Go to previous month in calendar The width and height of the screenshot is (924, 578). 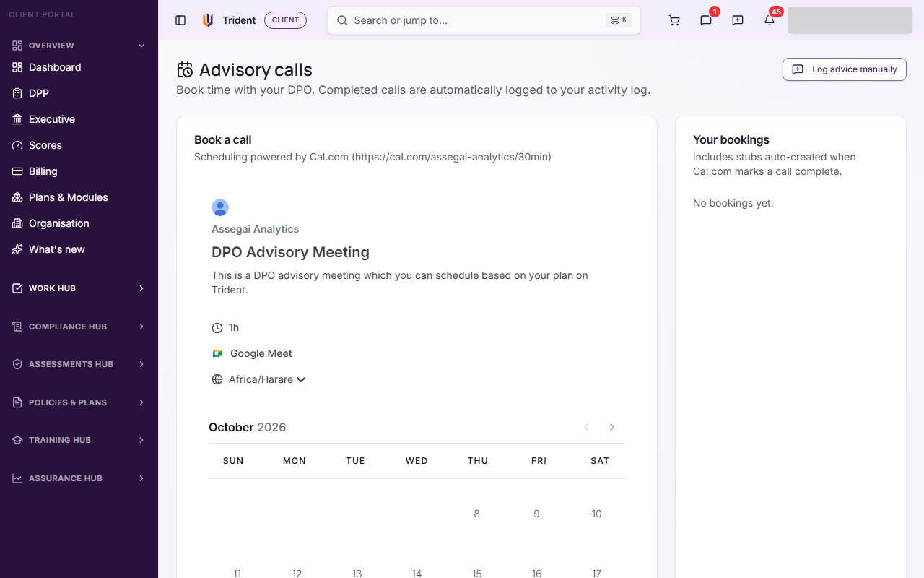pos(586,427)
